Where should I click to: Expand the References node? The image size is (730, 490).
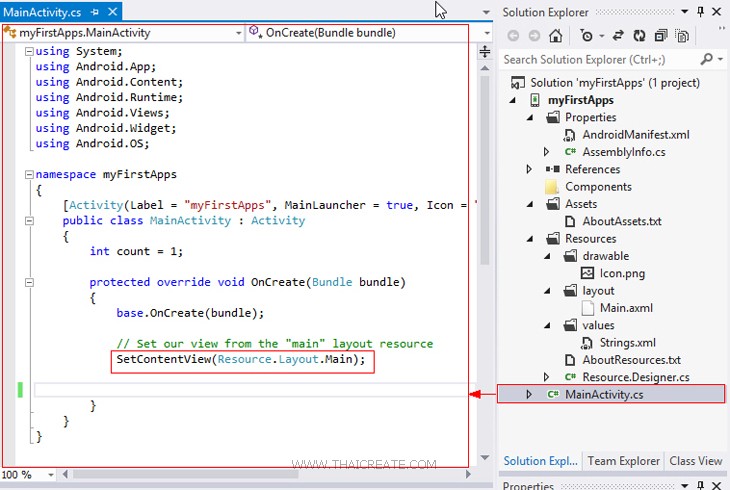(529, 169)
